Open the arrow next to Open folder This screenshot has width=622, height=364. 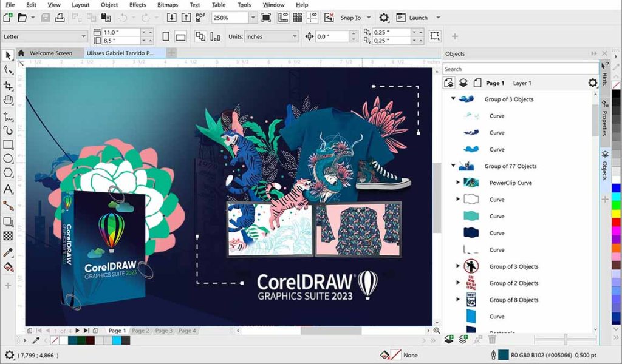[33, 18]
